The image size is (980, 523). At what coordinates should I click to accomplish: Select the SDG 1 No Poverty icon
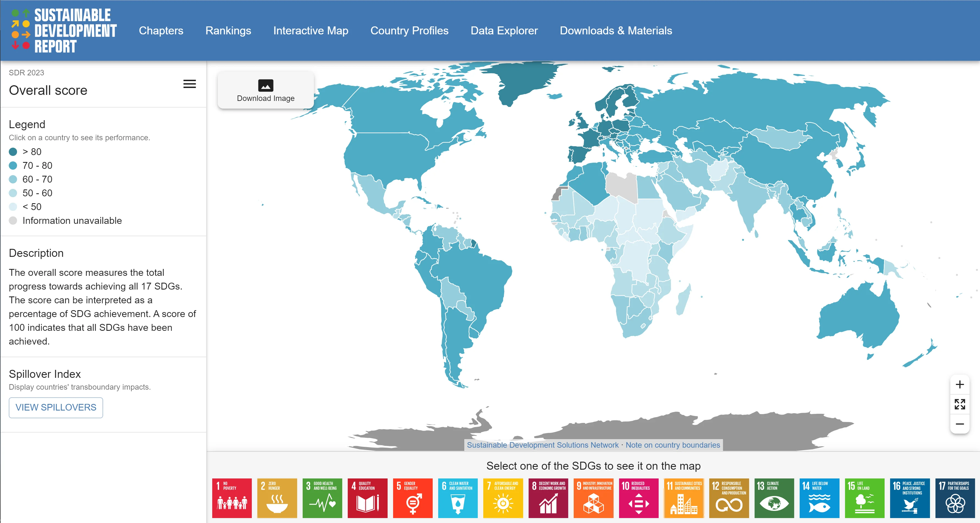pos(232,498)
